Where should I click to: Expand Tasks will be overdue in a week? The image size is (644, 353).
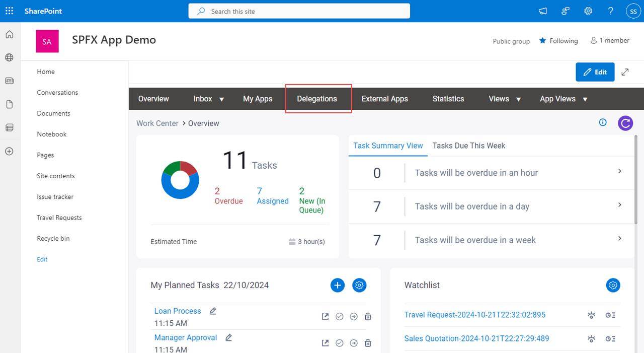[620, 238]
